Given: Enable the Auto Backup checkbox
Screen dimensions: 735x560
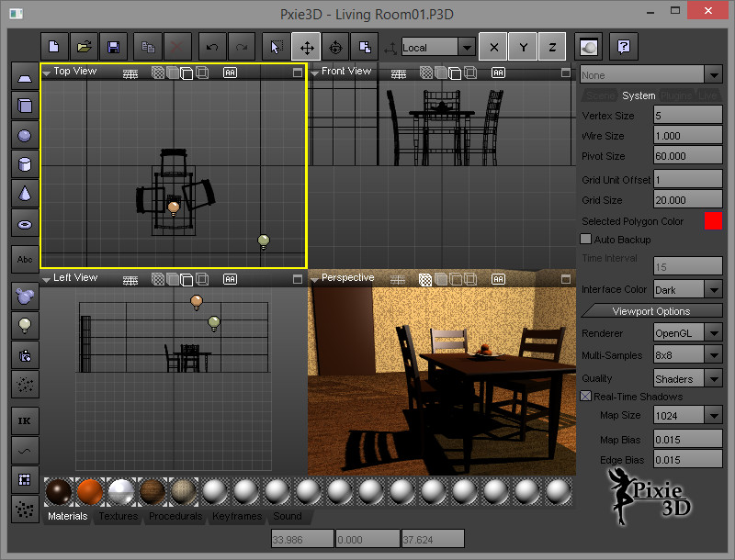Looking at the screenshot, I should click(x=585, y=240).
